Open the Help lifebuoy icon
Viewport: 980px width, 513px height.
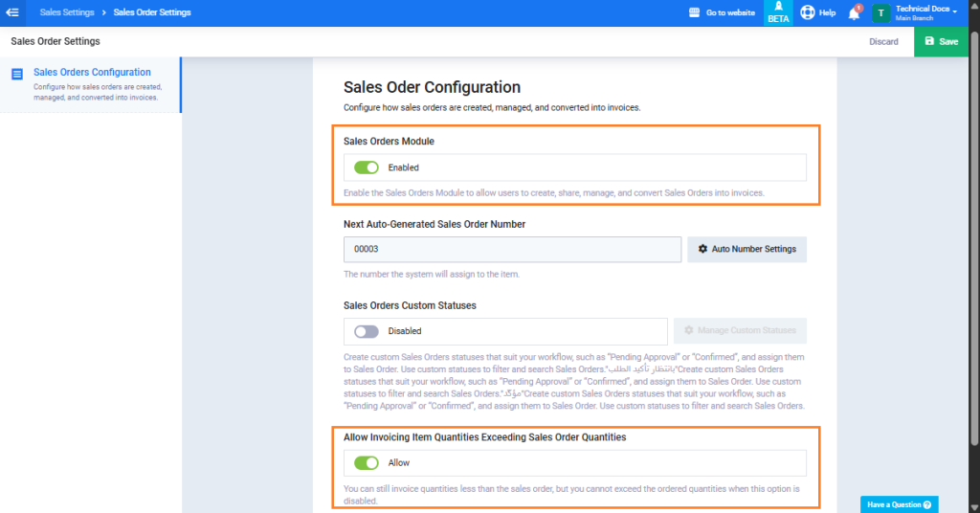[x=808, y=12]
